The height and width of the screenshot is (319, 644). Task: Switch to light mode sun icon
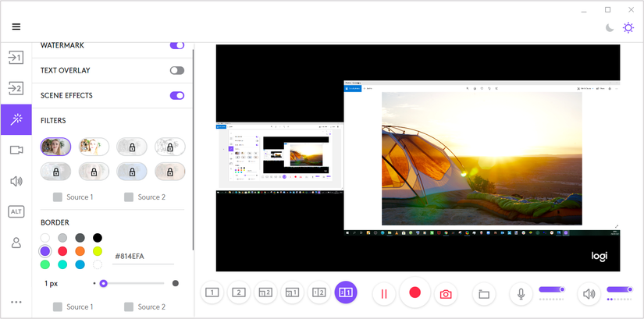tap(628, 28)
